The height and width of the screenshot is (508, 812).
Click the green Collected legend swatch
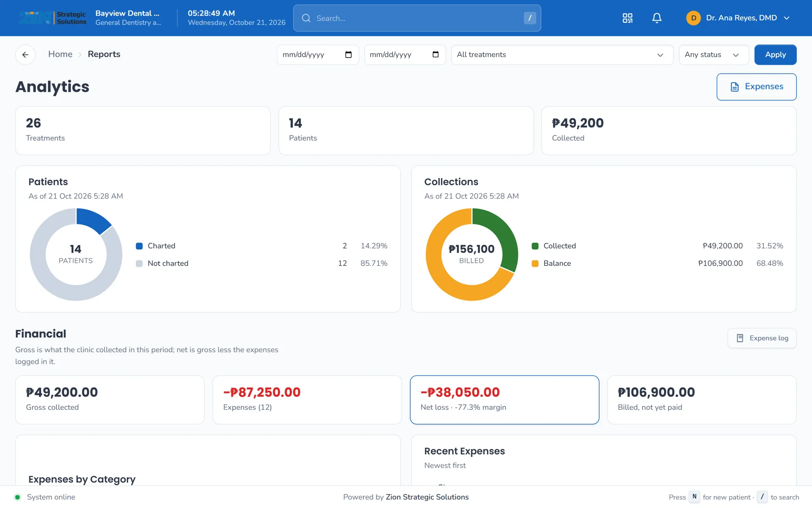[x=535, y=246]
